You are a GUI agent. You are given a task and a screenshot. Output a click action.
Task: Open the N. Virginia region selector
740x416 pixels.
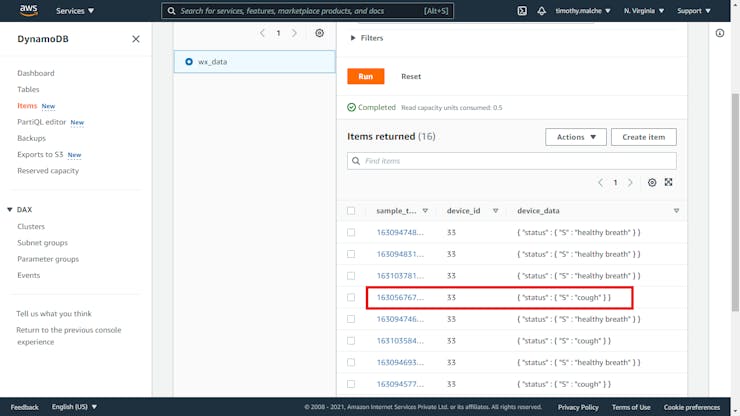(644, 10)
